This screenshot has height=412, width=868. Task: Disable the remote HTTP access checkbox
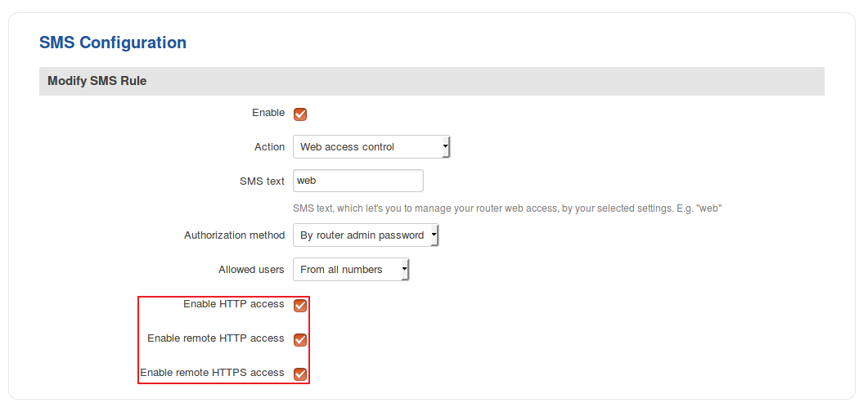click(x=300, y=340)
